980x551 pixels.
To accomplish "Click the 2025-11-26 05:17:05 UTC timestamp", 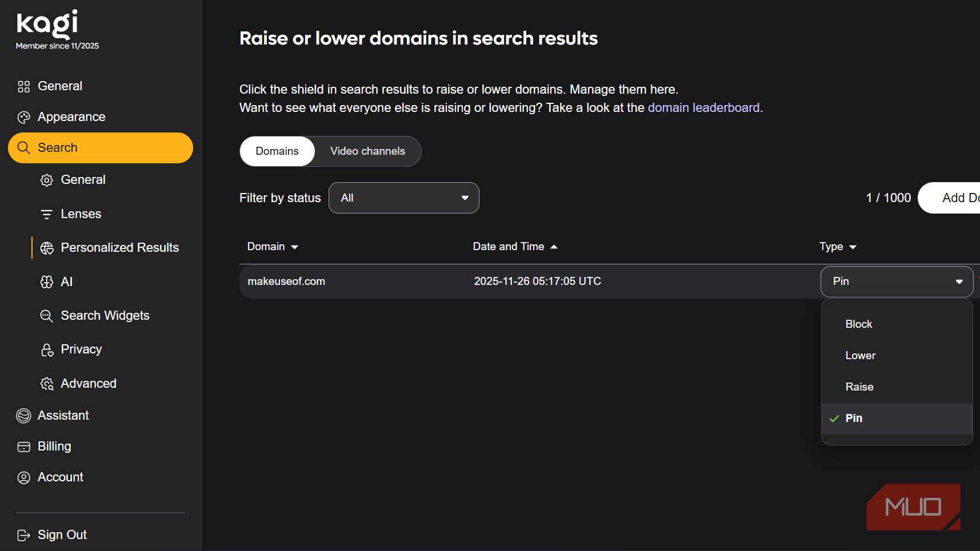I will 537,281.
